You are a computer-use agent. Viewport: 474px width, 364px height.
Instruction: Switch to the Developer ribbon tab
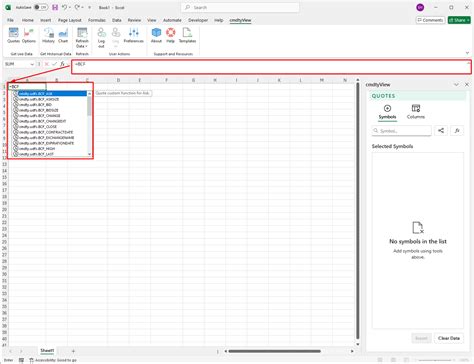click(198, 20)
